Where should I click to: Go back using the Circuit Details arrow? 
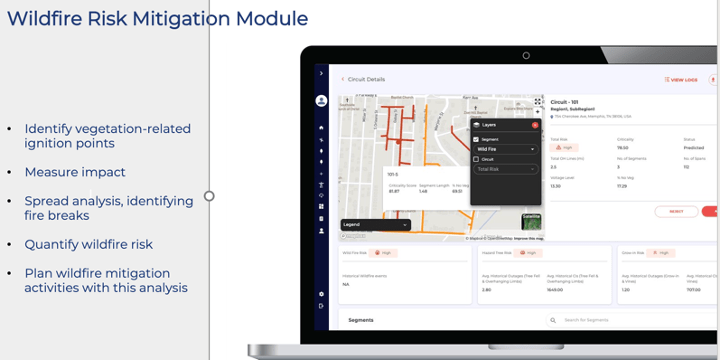coord(343,79)
